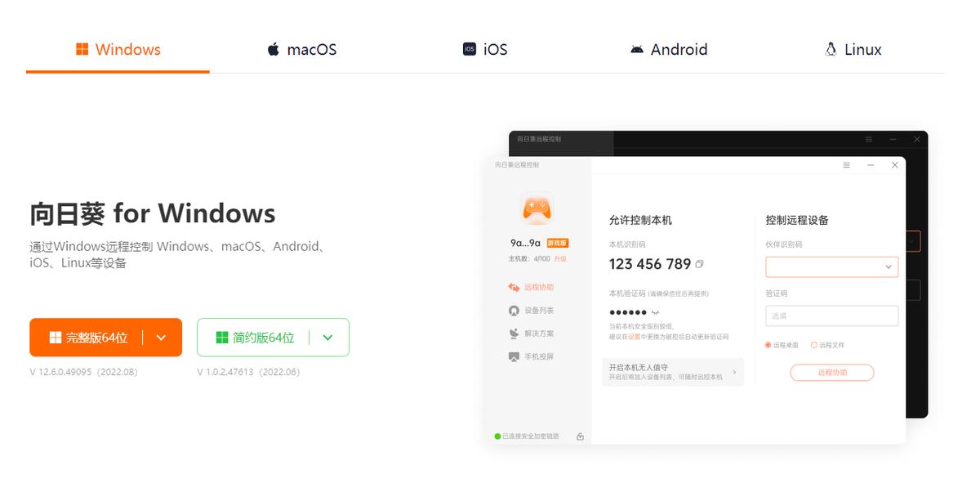The width and height of the screenshot is (980, 488).
Task: Click the 向日葵 for Windows heading
Action: pos(153,213)
